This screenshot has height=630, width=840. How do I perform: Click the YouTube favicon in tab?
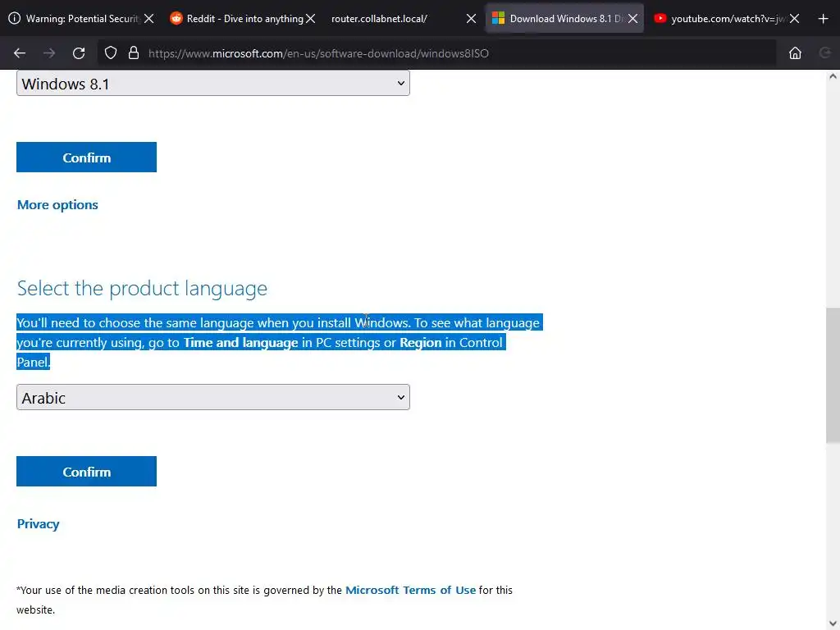tap(660, 18)
